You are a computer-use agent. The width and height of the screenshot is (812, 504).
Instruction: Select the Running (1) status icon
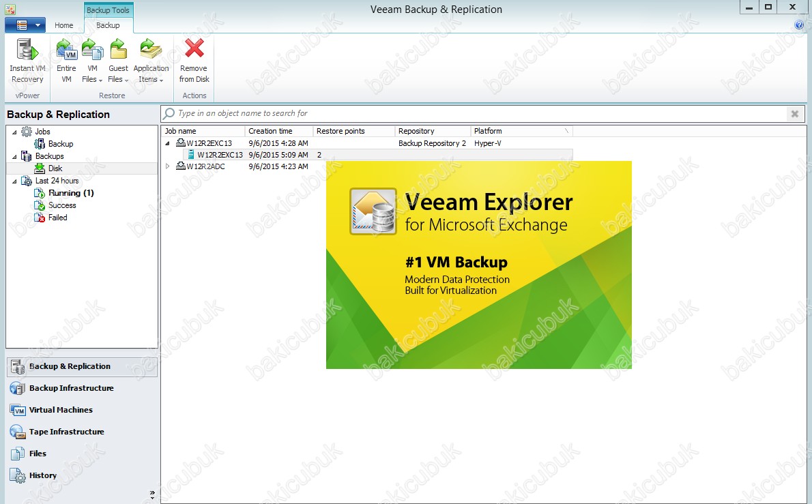click(40, 193)
